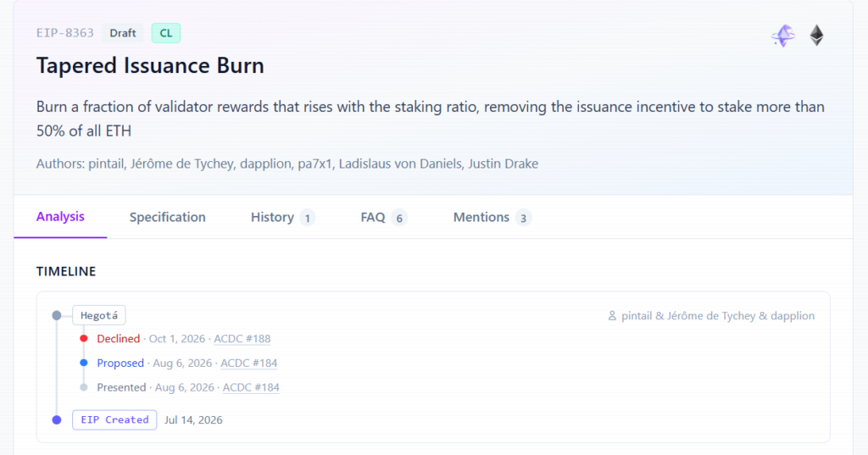Click the Hegotá fork badge
This screenshot has width=868, height=455.
(x=99, y=315)
